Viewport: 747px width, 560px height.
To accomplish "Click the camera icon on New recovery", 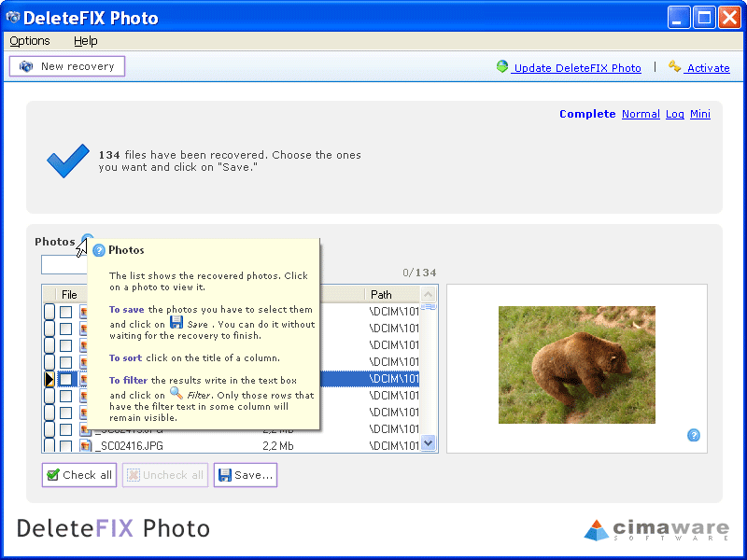I will pyautogui.click(x=26, y=66).
